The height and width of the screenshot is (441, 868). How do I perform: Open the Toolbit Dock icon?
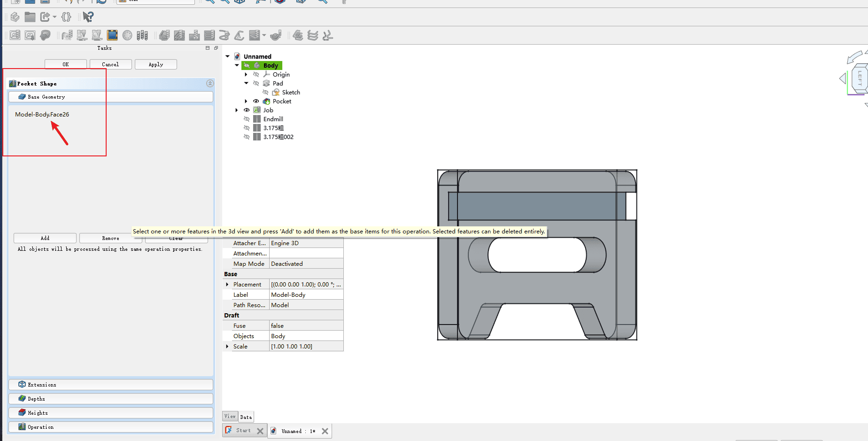pos(142,35)
